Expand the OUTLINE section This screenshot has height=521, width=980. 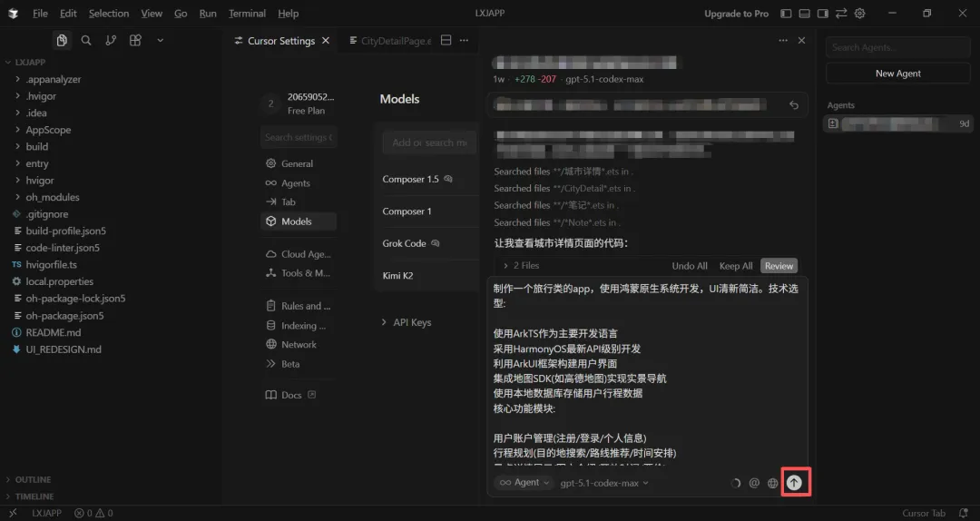(x=33, y=479)
